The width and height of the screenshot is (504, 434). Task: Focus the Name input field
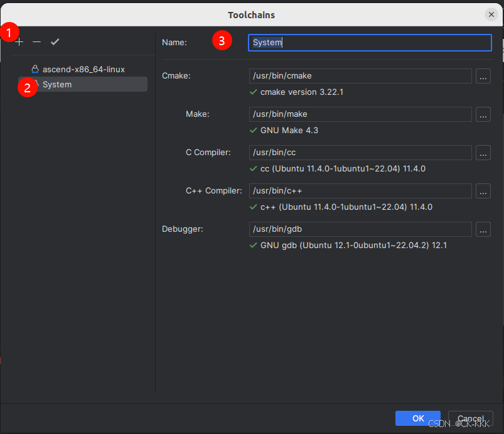click(370, 43)
